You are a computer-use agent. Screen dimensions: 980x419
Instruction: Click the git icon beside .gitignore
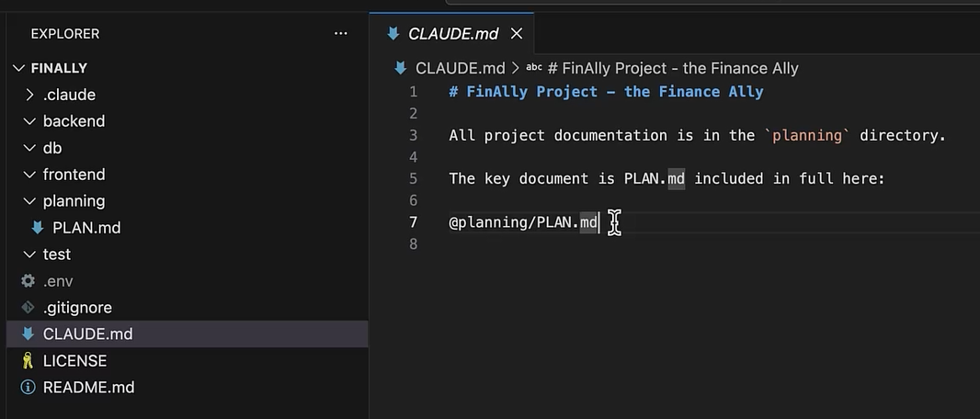[x=28, y=307]
